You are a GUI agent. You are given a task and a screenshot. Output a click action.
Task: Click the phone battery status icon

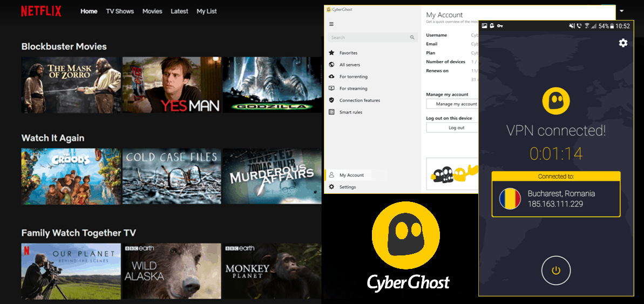(612, 26)
